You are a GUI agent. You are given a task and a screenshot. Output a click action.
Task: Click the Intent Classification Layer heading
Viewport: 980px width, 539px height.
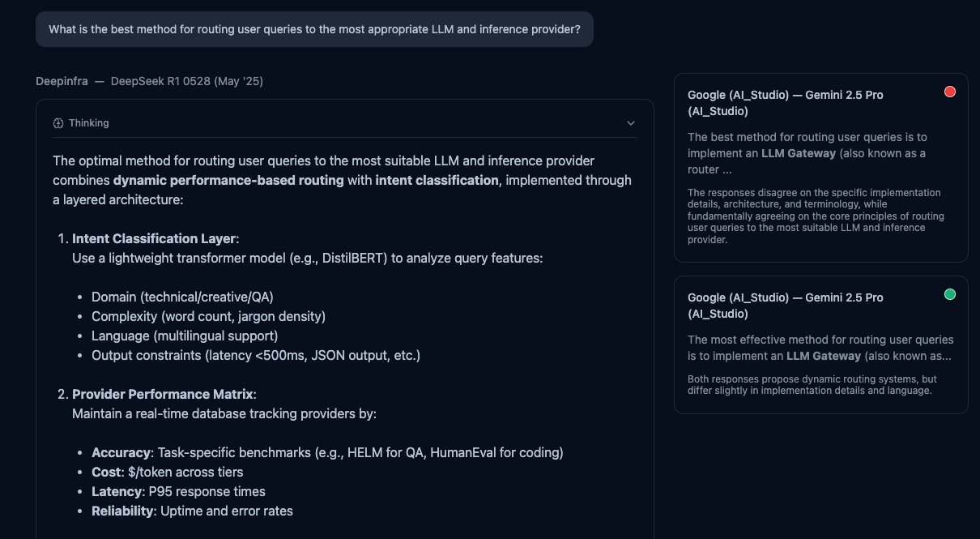click(x=154, y=238)
